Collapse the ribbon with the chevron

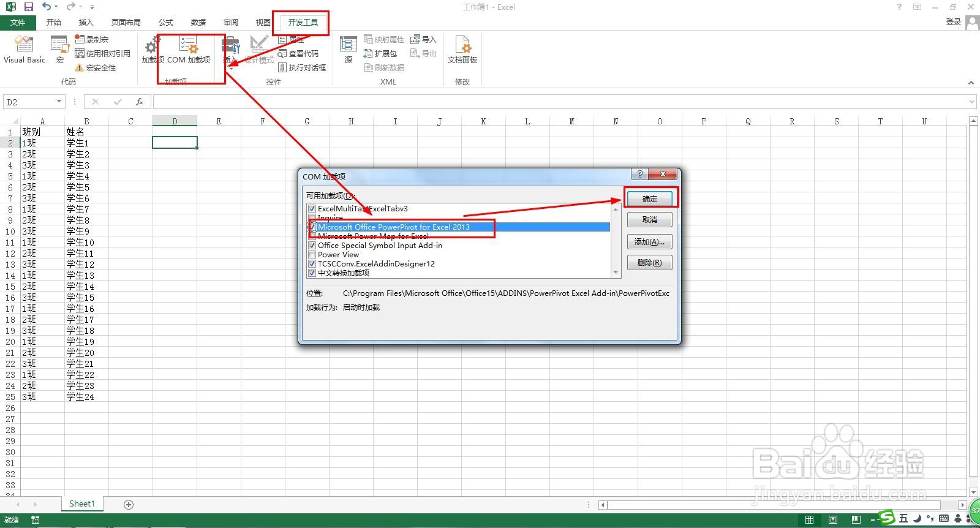[971, 83]
